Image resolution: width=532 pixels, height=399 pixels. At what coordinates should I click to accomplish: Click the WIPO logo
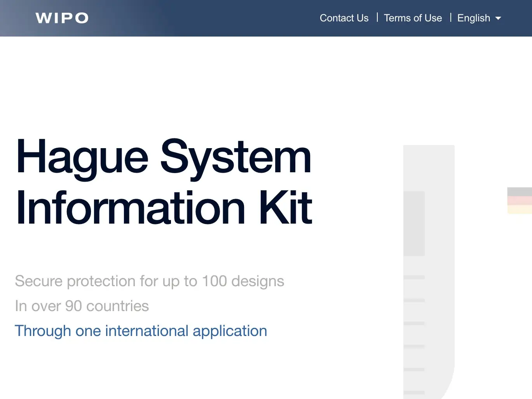click(x=62, y=18)
